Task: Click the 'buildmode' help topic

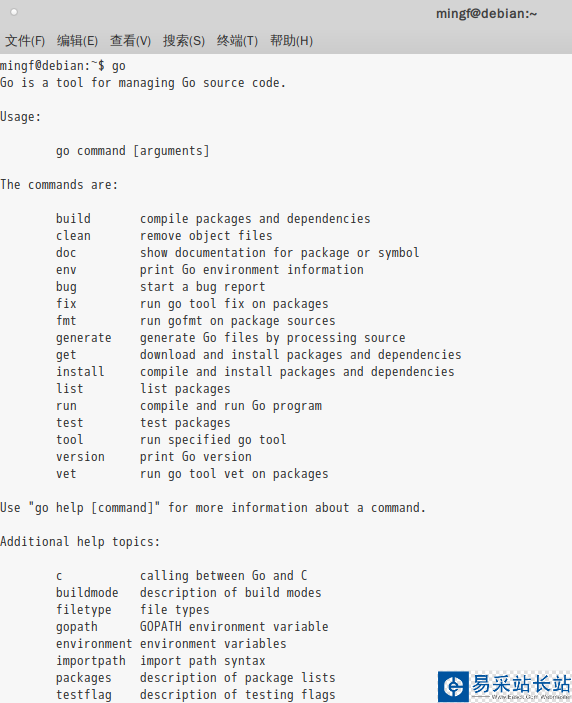Action: click(x=87, y=593)
